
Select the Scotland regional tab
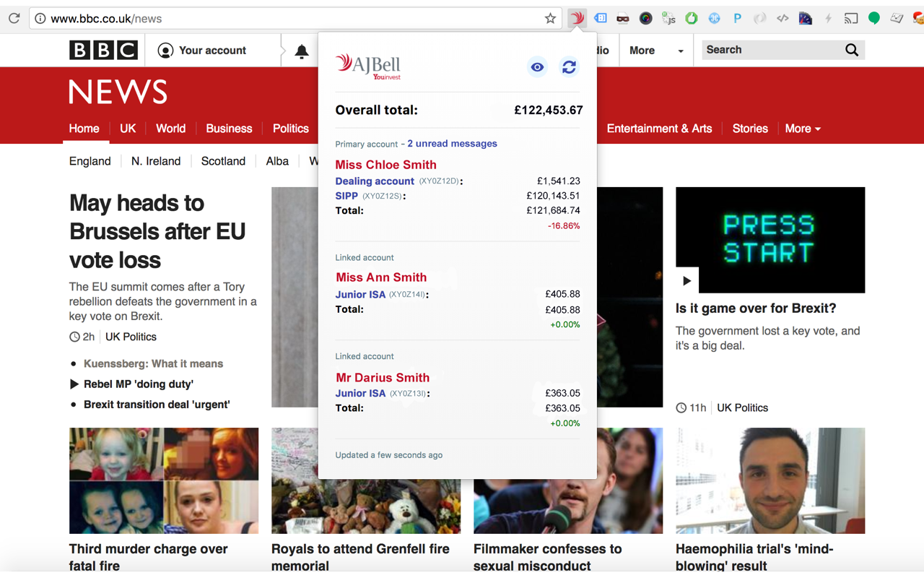tap(223, 161)
